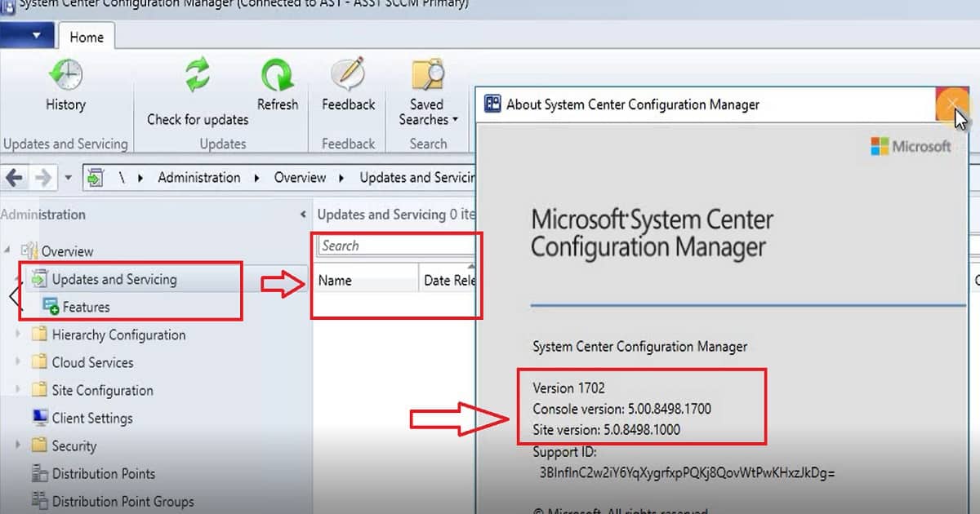
Task: Expand the Site Configuration node
Action: (18, 390)
